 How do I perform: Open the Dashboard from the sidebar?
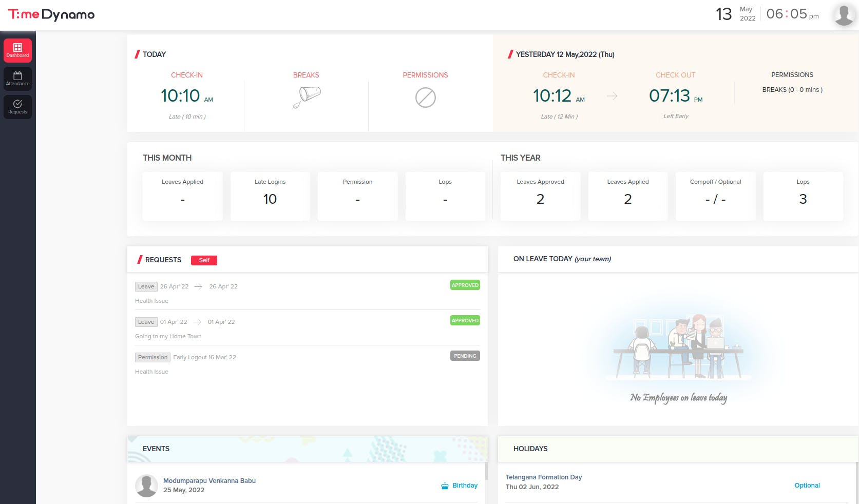pyautogui.click(x=17, y=50)
